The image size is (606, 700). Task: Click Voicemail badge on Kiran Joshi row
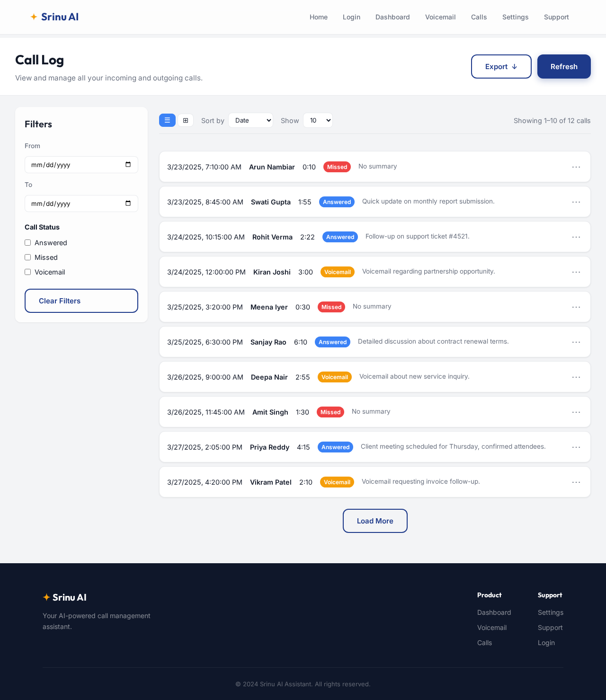tap(338, 272)
